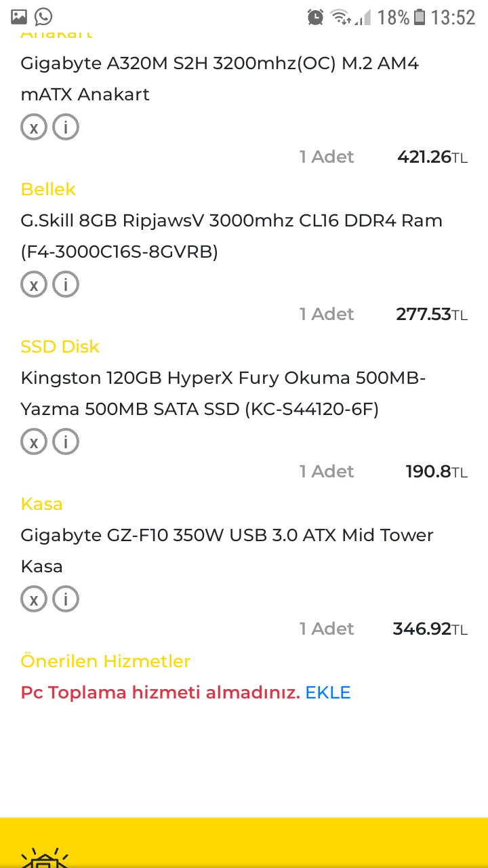Show info for G.Skill RipjawsV RAM
The height and width of the screenshot is (868, 488).
tap(66, 284)
